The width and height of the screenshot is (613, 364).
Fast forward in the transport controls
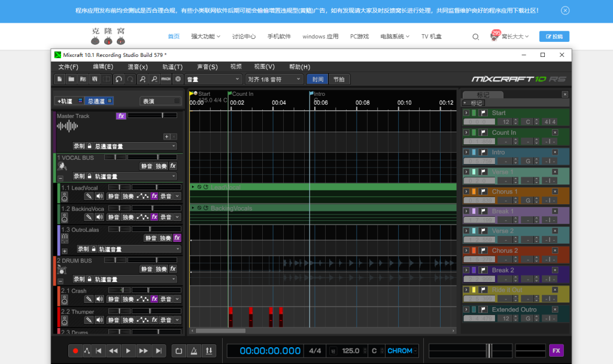(x=143, y=351)
